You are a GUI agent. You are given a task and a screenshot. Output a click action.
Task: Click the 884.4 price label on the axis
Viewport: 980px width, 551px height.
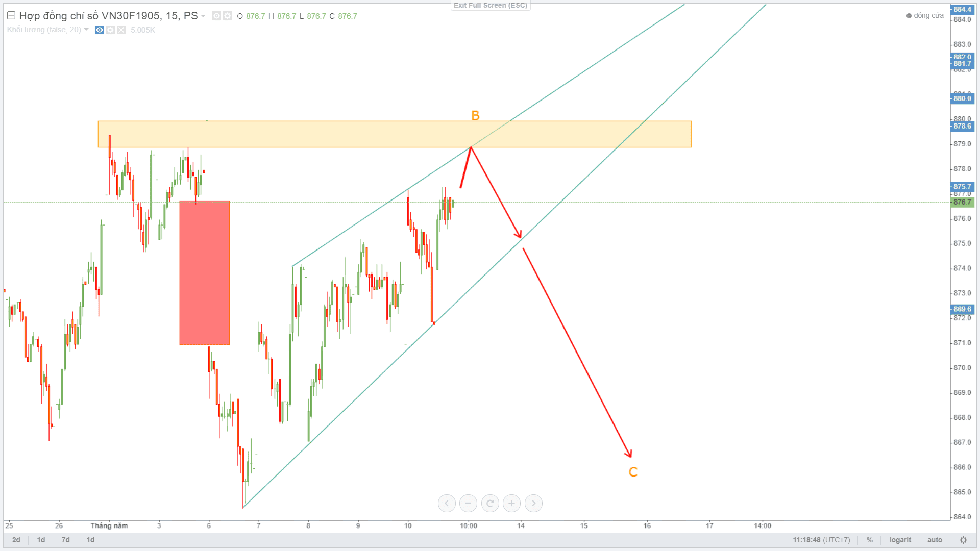[962, 9]
